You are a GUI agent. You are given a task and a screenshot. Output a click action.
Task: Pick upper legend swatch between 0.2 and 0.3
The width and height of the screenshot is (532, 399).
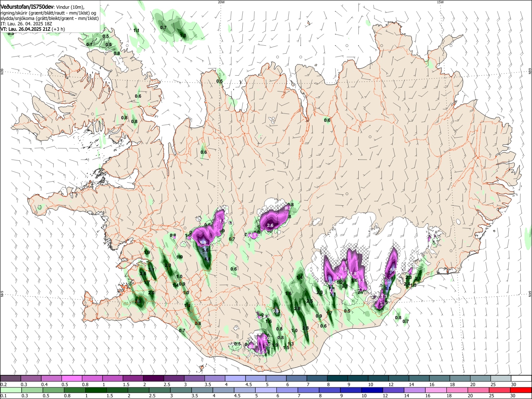[10, 378]
